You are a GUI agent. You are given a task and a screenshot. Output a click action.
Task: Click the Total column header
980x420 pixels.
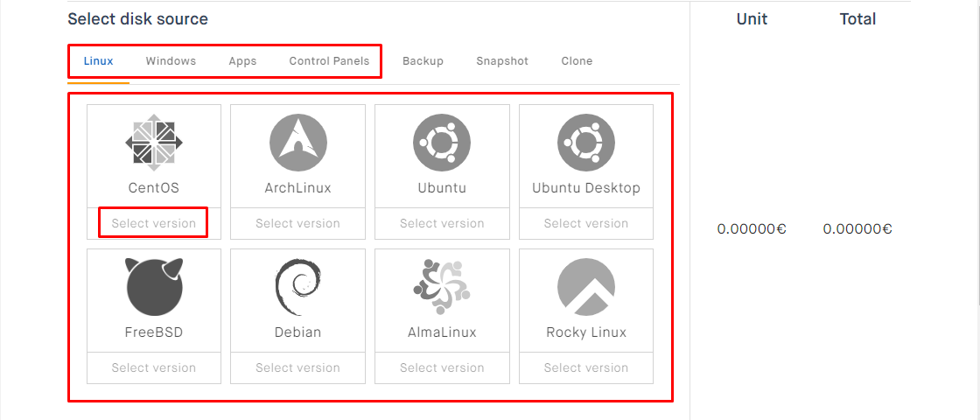(857, 19)
